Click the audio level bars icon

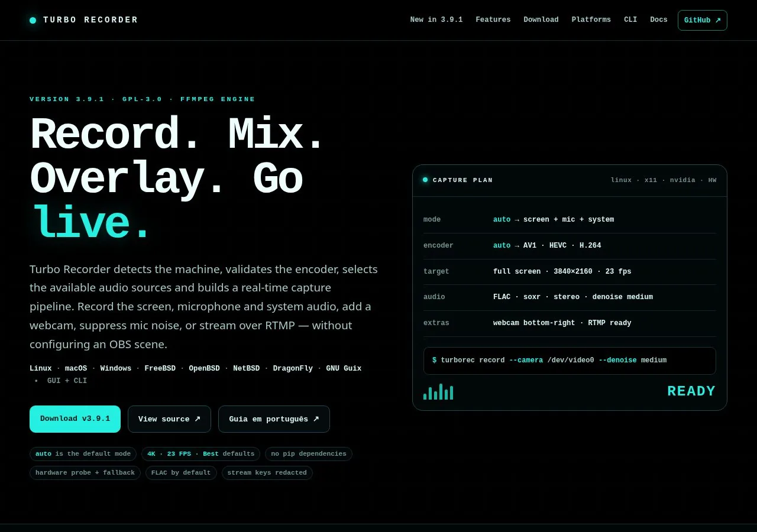[438, 392]
